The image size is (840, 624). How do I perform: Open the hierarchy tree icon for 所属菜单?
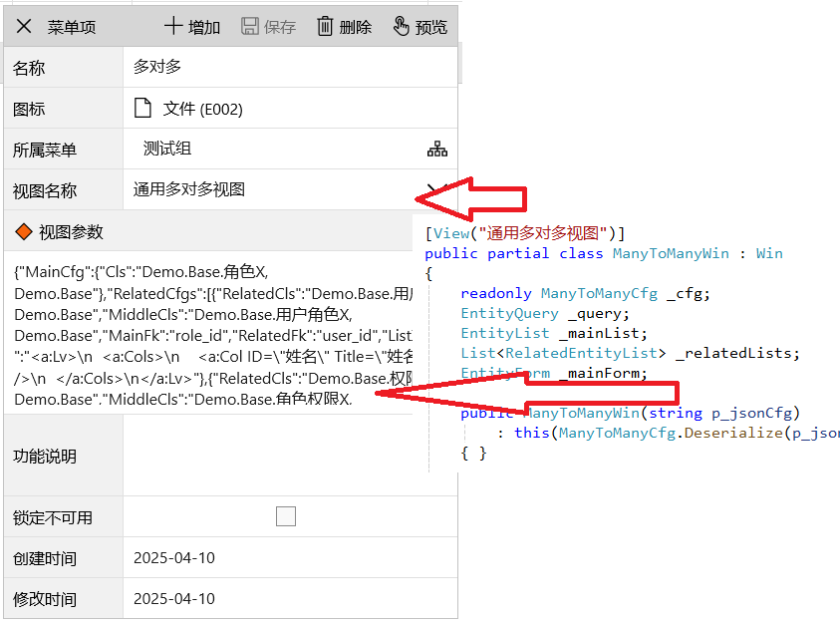click(437, 150)
